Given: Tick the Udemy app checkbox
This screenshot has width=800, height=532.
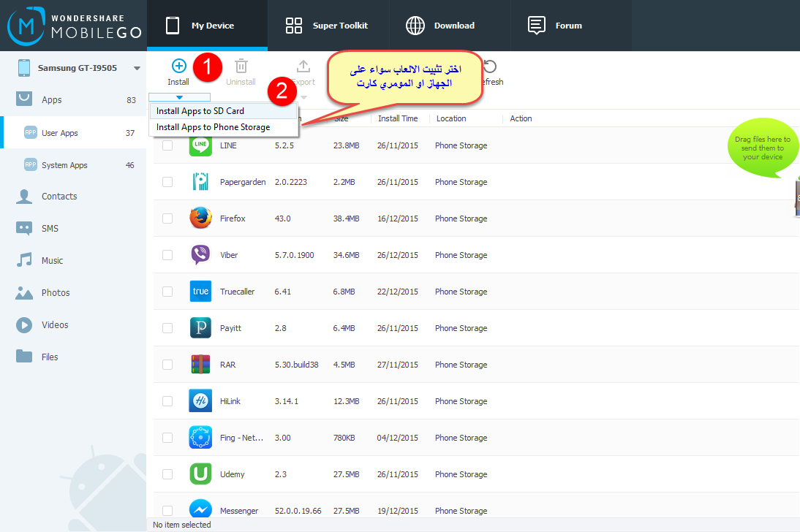Looking at the screenshot, I should pos(167,474).
